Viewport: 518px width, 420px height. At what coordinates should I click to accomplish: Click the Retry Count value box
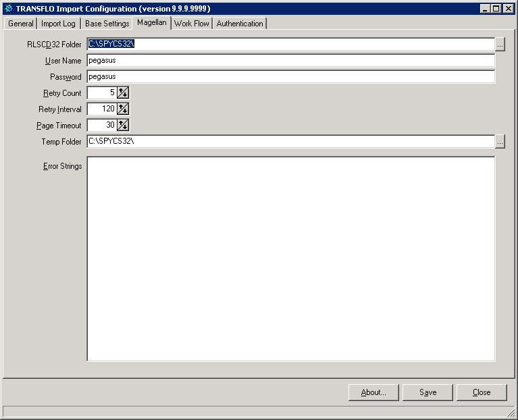102,93
